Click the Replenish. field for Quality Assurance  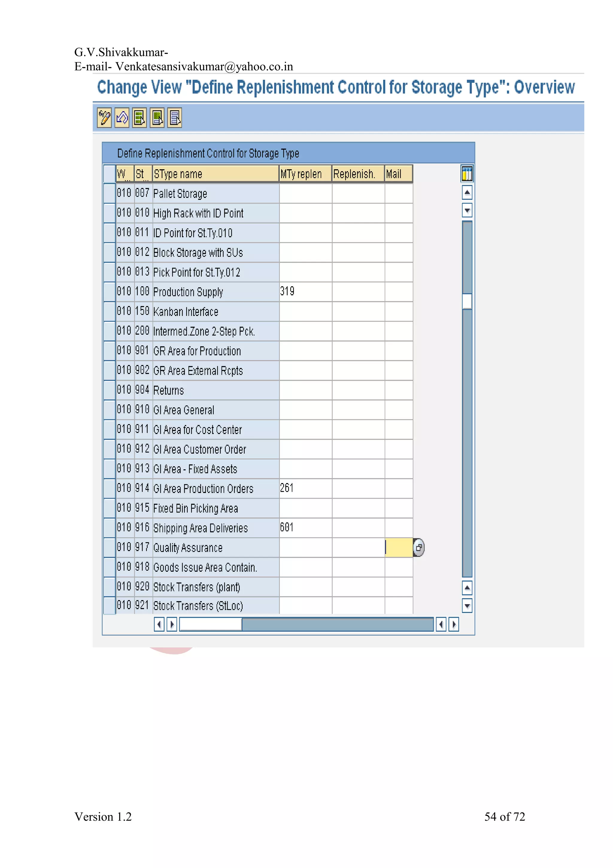click(x=359, y=548)
